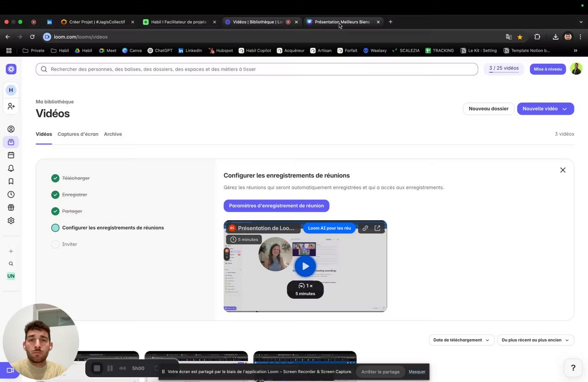Click the Masquer link

click(417, 371)
